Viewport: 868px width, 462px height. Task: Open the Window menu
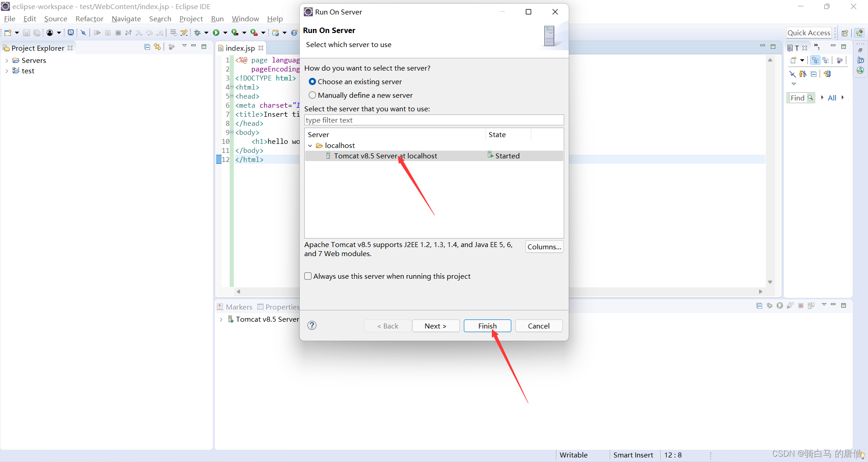(x=245, y=19)
